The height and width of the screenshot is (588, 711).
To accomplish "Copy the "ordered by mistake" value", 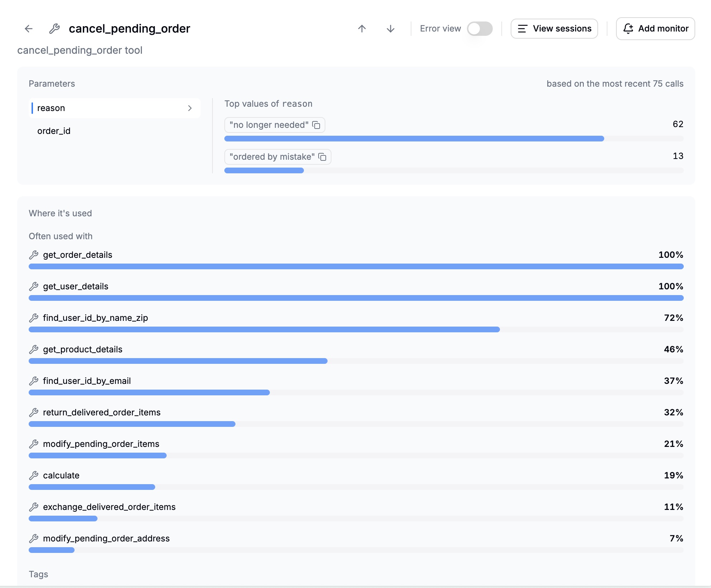I will tap(322, 157).
